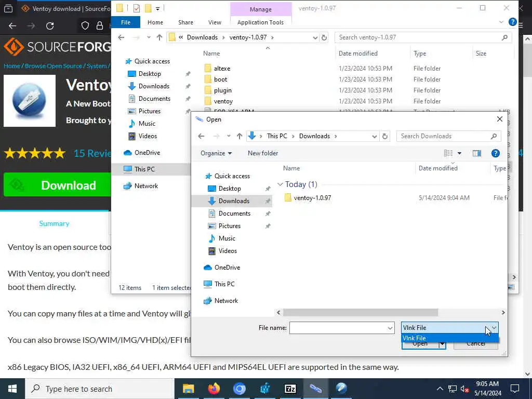Open the File name dropdown
The image size is (532, 399).
pyautogui.click(x=390, y=328)
